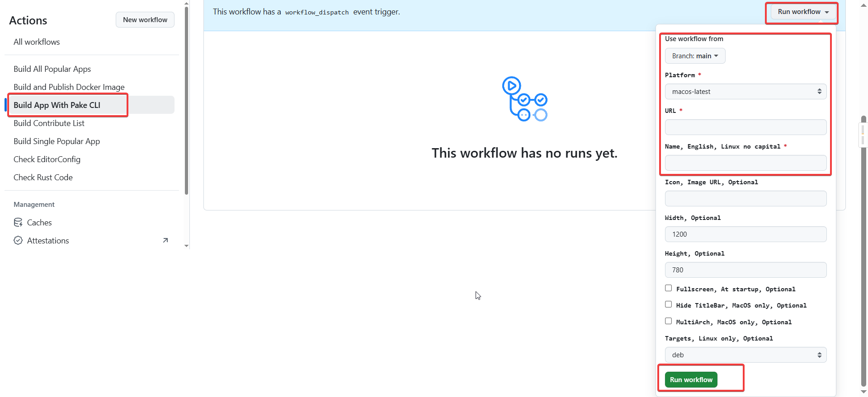Screen dimensions: 868x397
Task: Check the MultiArch MacOS option
Action: point(668,321)
